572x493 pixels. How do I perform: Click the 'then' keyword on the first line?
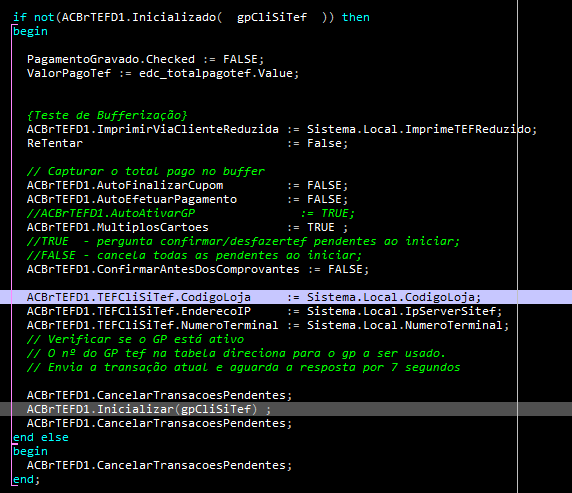tap(356, 17)
